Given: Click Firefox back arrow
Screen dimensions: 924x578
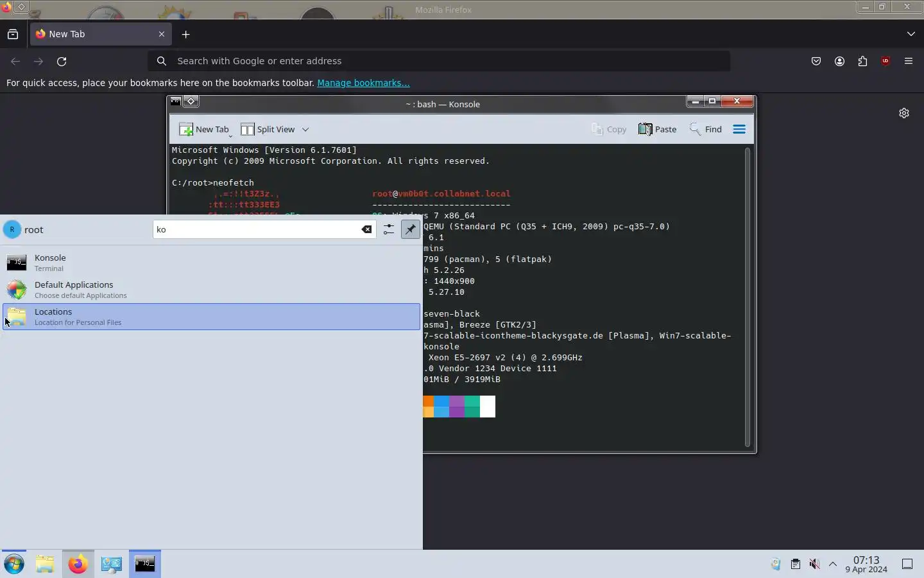Looking at the screenshot, I should (15, 61).
